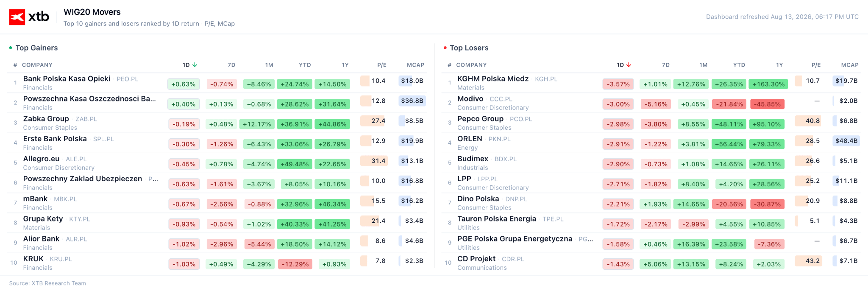Sort Top Gainers by P/E column

pyautogui.click(x=382, y=65)
